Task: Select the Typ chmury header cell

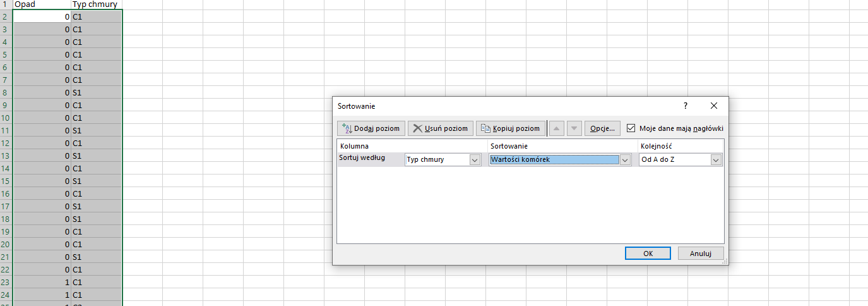Action: (x=97, y=4)
